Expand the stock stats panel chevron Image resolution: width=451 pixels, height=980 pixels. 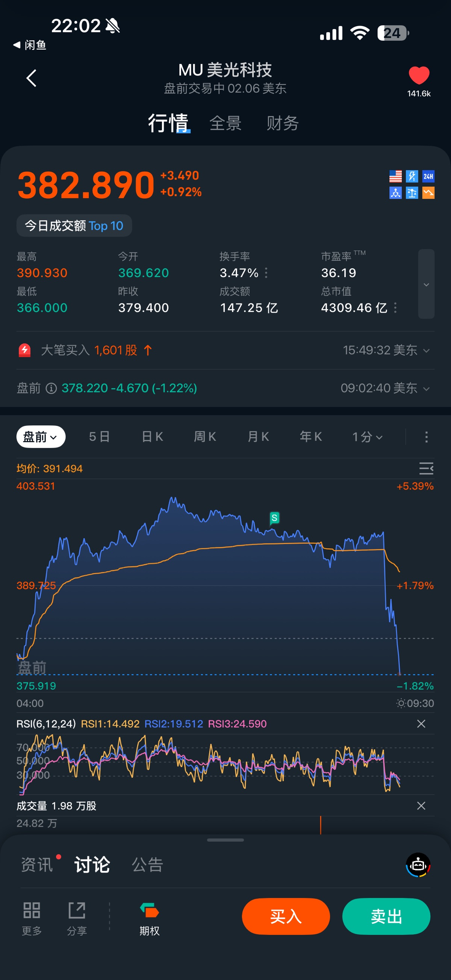[426, 284]
